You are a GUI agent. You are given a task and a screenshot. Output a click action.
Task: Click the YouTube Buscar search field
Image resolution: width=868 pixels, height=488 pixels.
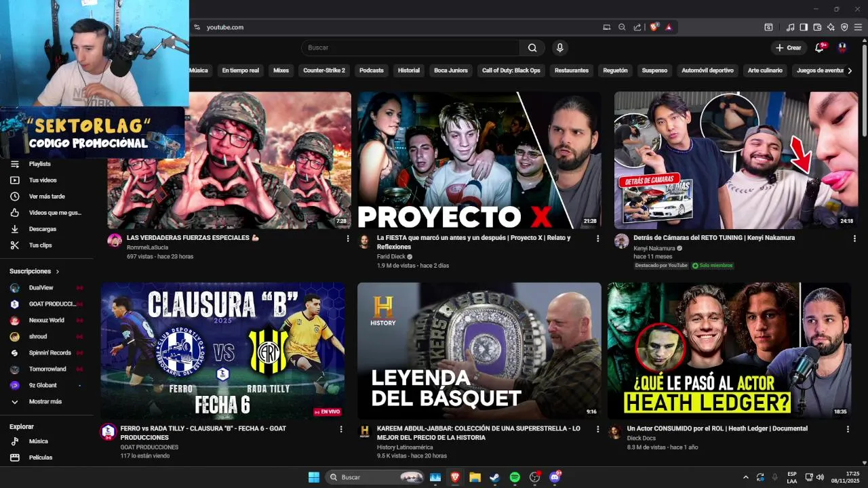(x=410, y=47)
